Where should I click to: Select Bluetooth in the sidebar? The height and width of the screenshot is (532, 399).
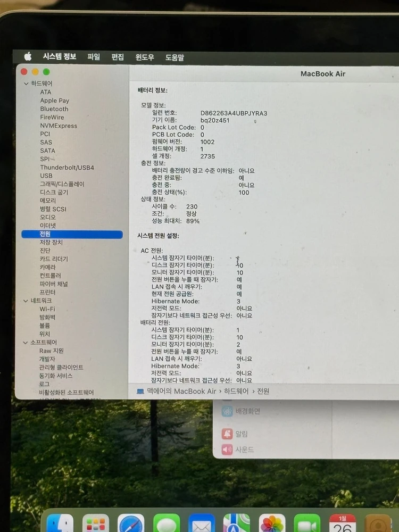54,109
